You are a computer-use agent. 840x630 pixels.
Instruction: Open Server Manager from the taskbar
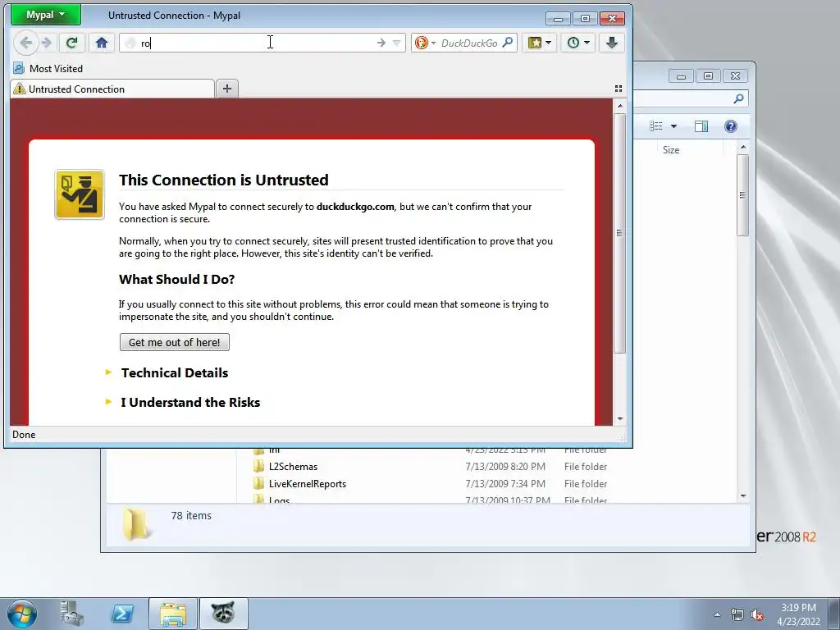click(72, 614)
